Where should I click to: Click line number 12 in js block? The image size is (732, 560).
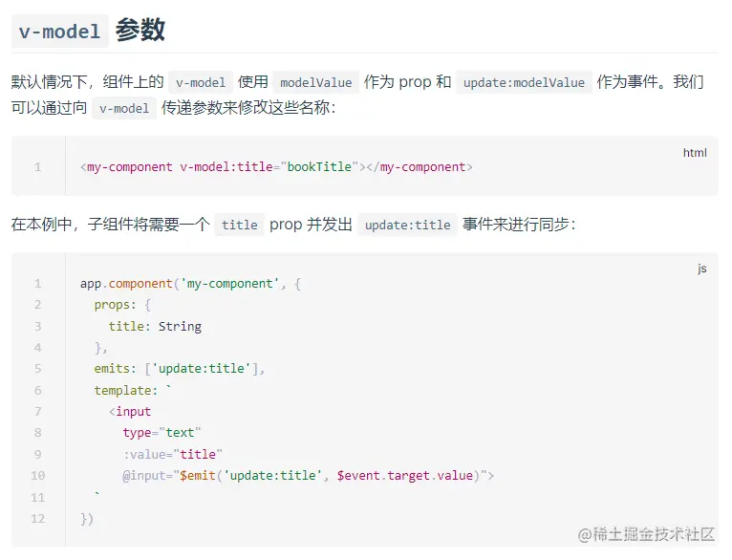(x=38, y=518)
